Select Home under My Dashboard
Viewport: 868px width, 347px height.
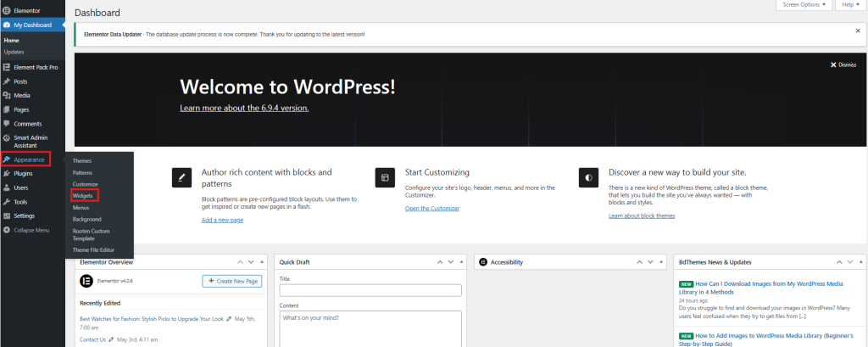coord(12,41)
